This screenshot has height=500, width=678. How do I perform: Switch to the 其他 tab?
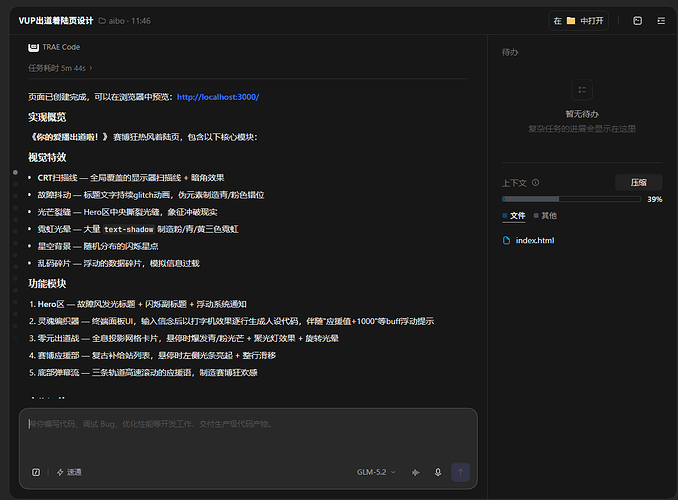tap(545, 215)
